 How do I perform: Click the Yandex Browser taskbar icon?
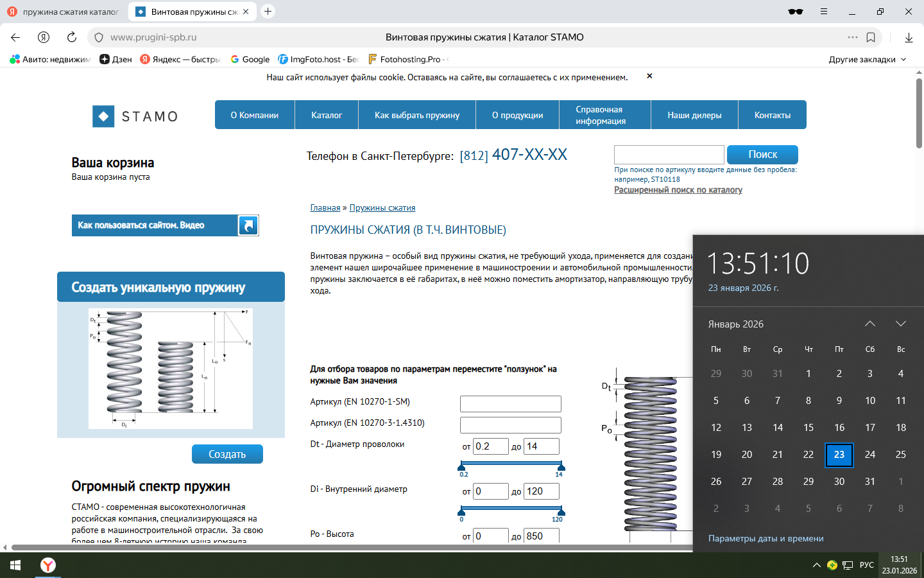point(48,565)
